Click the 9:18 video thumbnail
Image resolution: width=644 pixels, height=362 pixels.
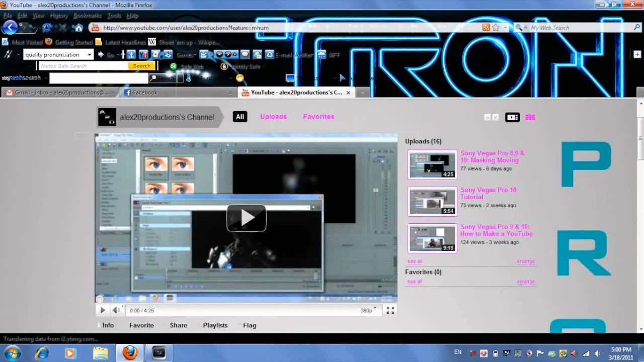pyautogui.click(x=432, y=238)
